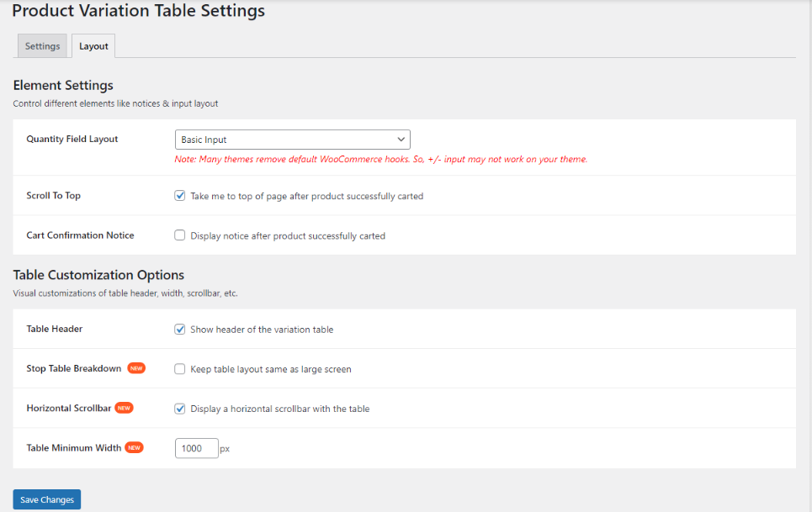Click the red WooCommerce hooks note
Viewport: 812px width, 512px height.
380,159
